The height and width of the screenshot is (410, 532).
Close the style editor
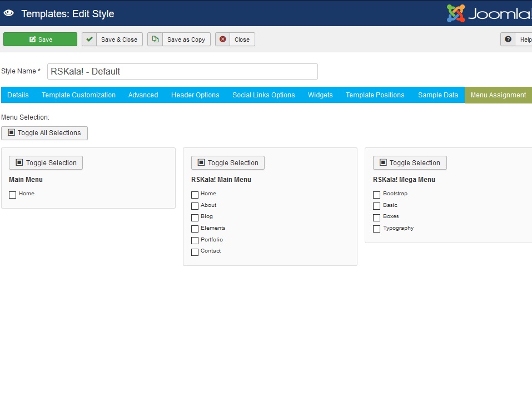235,39
